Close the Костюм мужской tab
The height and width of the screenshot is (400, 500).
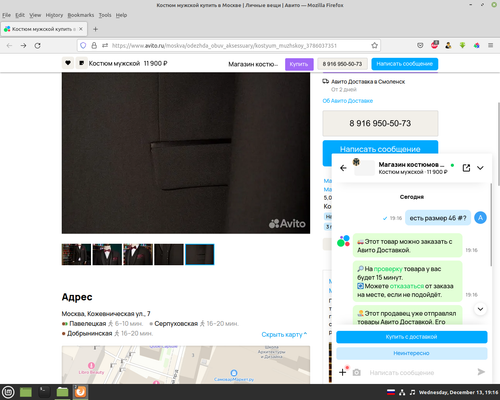pos(81,29)
